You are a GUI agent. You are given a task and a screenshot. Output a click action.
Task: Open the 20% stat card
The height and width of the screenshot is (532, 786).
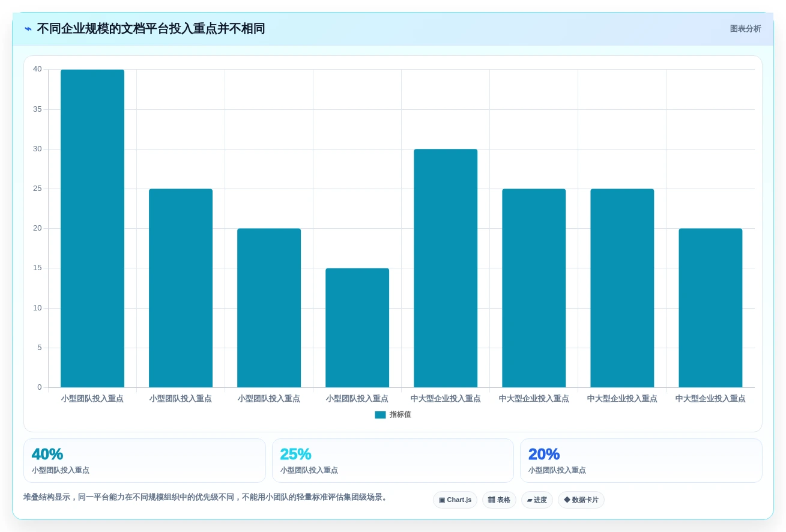pyautogui.click(x=641, y=461)
